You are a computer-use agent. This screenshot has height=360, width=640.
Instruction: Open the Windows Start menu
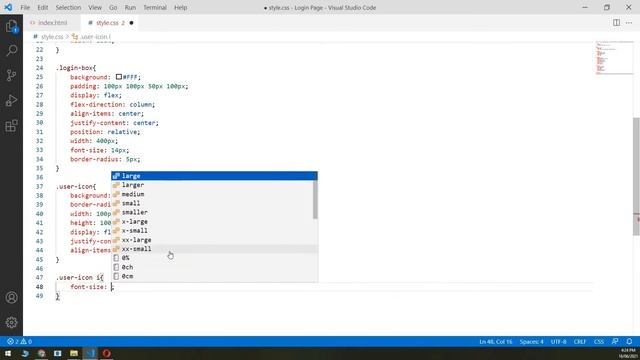pyautogui.click(x=8, y=353)
